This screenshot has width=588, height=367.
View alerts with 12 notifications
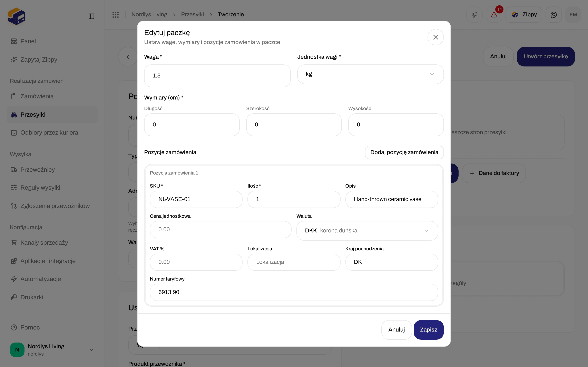click(494, 14)
